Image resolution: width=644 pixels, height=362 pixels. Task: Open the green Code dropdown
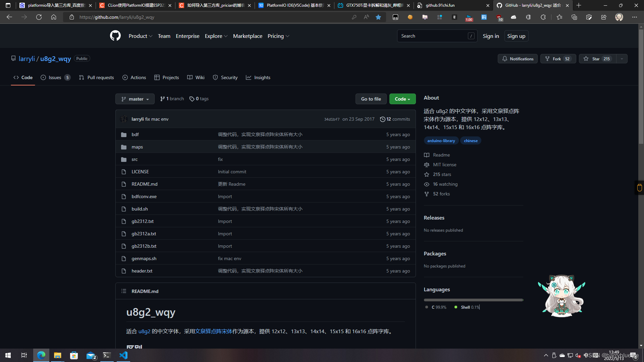coord(402,99)
